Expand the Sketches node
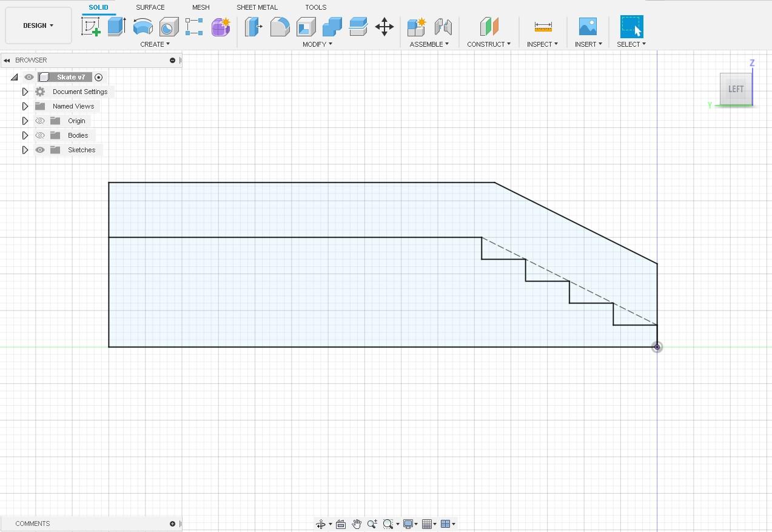This screenshot has height=532, width=772. pos(25,150)
